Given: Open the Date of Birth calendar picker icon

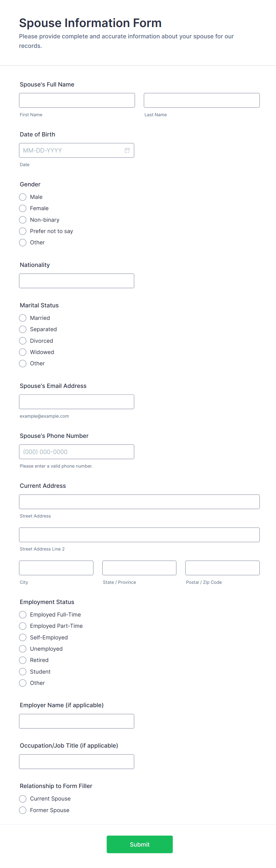Looking at the screenshot, I should coord(127,150).
